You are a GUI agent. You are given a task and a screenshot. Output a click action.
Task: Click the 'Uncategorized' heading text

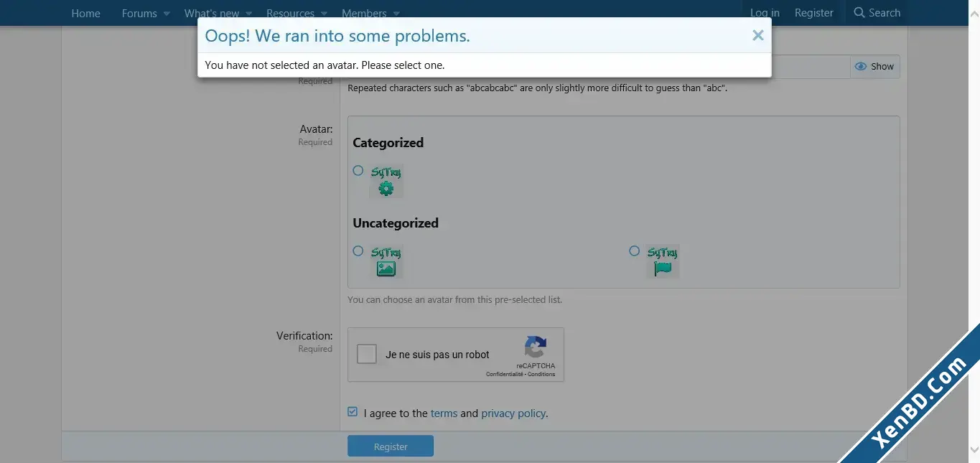(396, 223)
